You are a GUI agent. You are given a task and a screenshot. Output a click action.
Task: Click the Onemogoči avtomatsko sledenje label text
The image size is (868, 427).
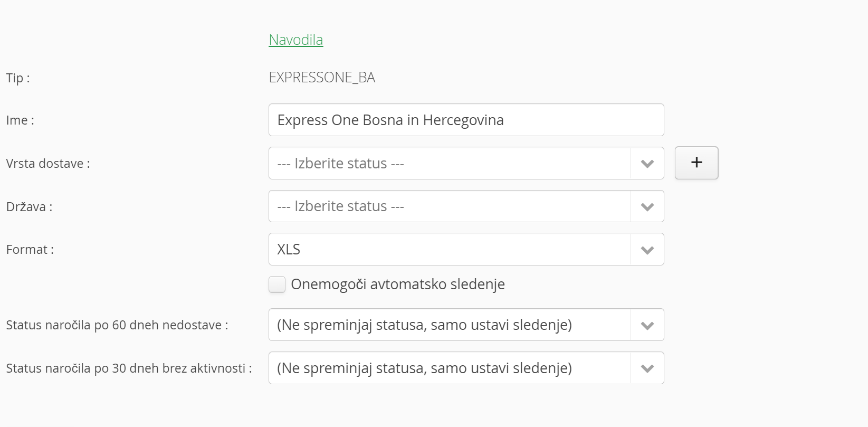(398, 284)
